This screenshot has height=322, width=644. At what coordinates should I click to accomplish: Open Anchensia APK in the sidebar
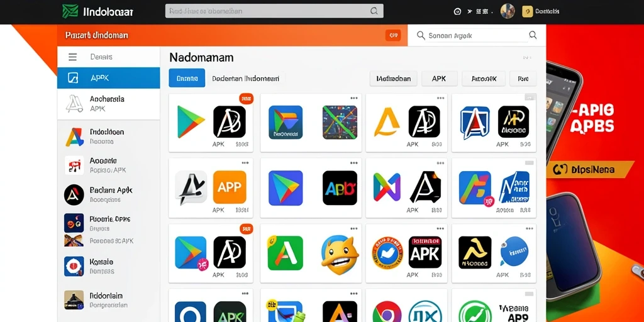pos(108,104)
